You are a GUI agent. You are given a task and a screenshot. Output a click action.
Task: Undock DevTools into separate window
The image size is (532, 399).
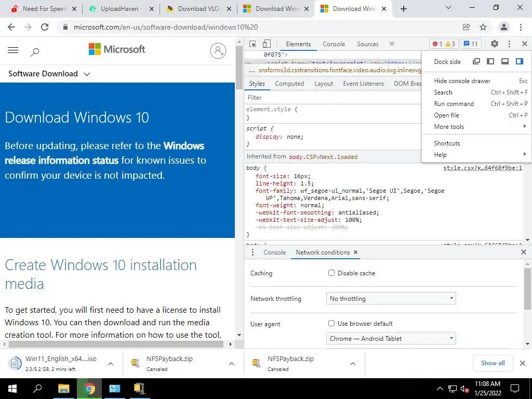click(476, 61)
